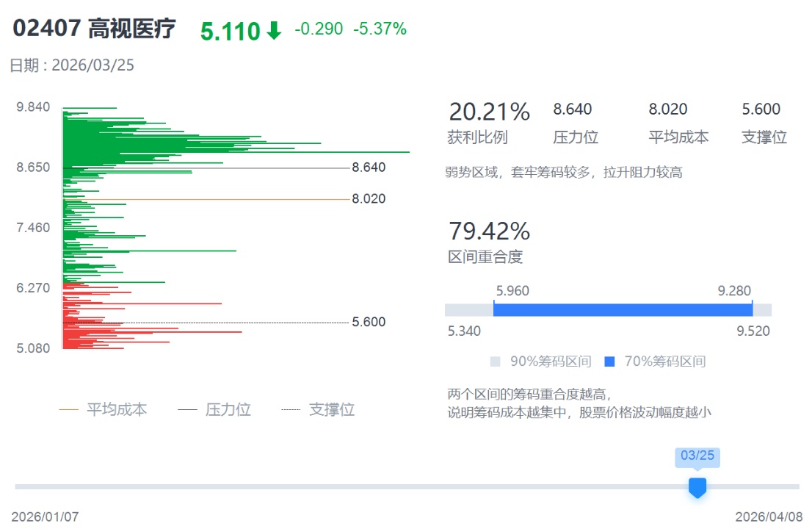812x529 pixels.
Task: Click the 03/25 slider tooltip label
Action: pos(697,456)
